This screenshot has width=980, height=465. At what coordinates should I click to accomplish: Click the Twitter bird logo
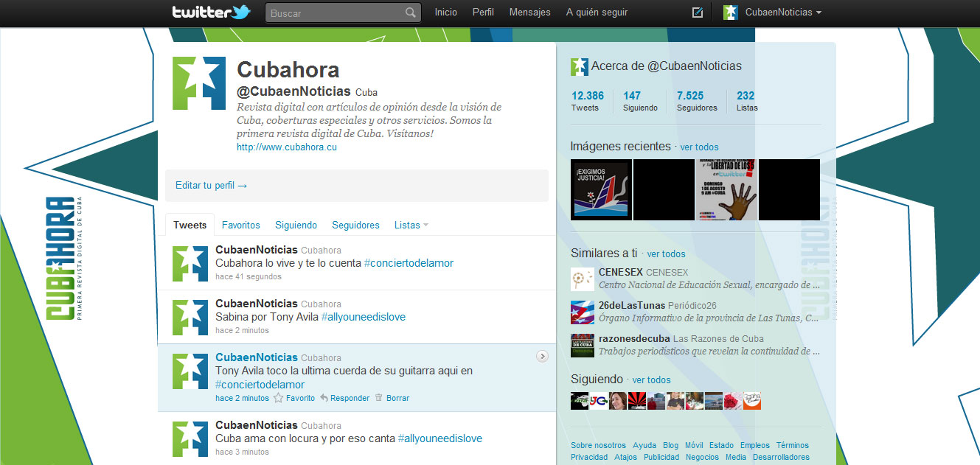coord(243,11)
